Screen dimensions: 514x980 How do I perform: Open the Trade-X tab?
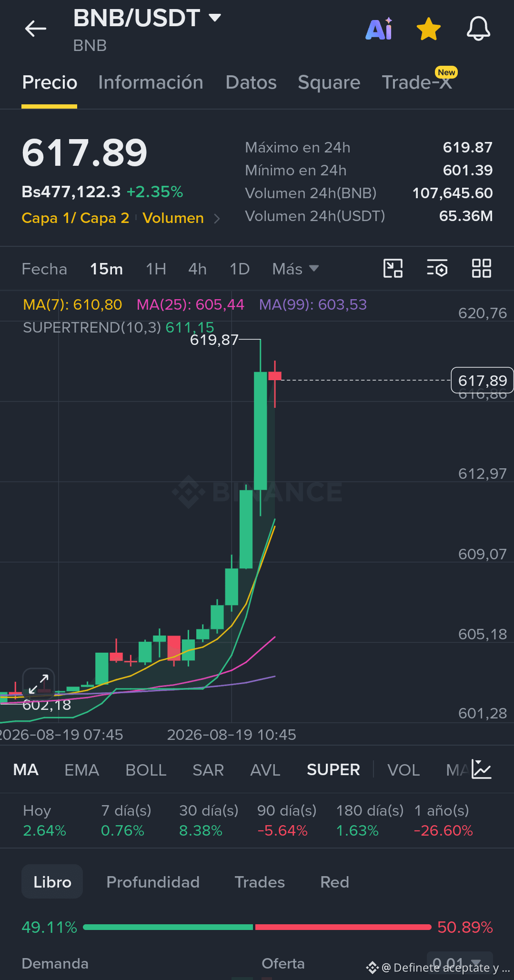tap(417, 82)
